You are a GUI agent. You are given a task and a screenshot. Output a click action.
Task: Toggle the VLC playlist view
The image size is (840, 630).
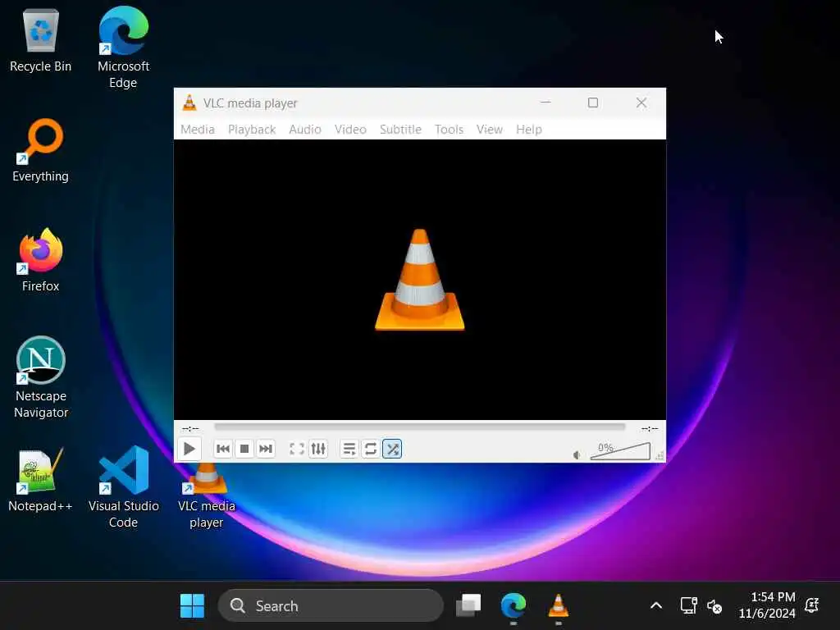coord(349,449)
